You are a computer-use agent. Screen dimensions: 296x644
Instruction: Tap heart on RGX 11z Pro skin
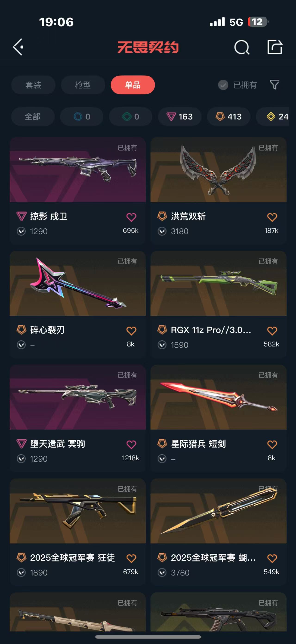pos(272,331)
